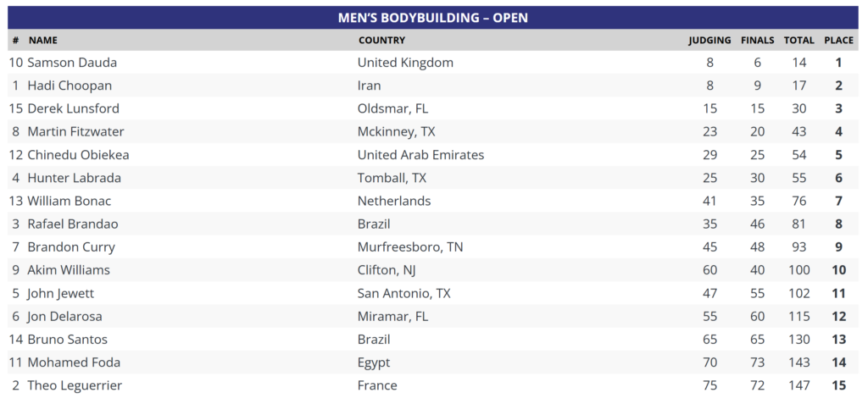
Task: Select Chinedu Obiekea's name
Action: point(78,155)
